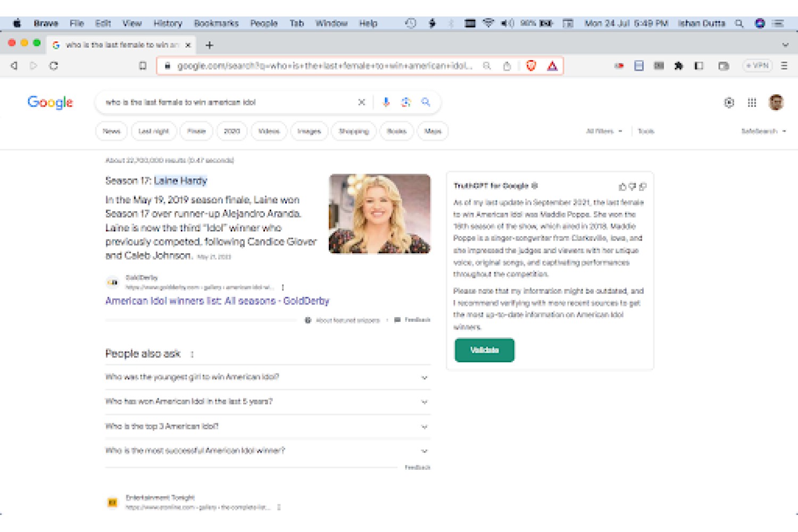The width and height of the screenshot is (798, 532).
Task: Open TruthGPT for Google settings gear
Action: click(535, 186)
